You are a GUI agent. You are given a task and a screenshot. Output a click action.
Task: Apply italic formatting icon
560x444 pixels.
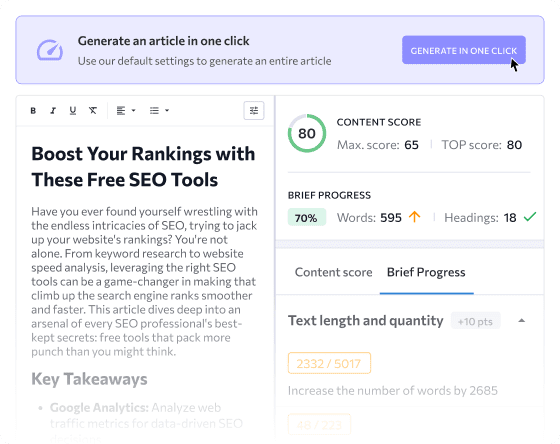tap(53, 111)
